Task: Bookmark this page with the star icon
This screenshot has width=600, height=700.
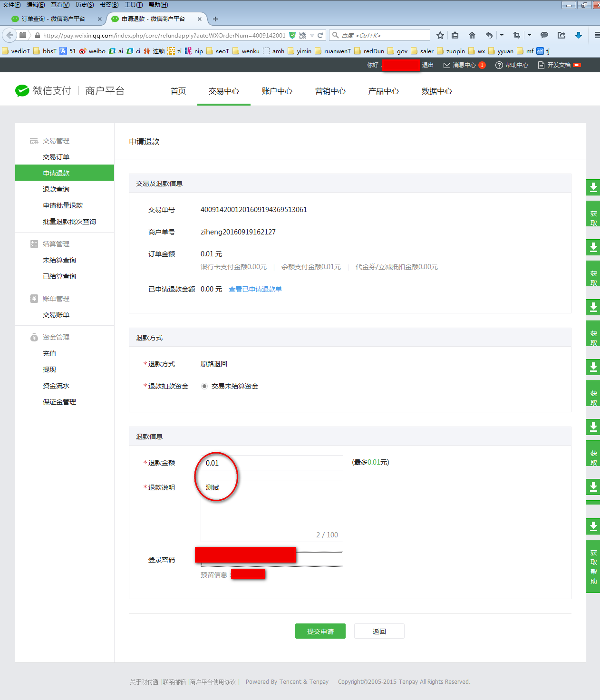Action: pos(440,35)
